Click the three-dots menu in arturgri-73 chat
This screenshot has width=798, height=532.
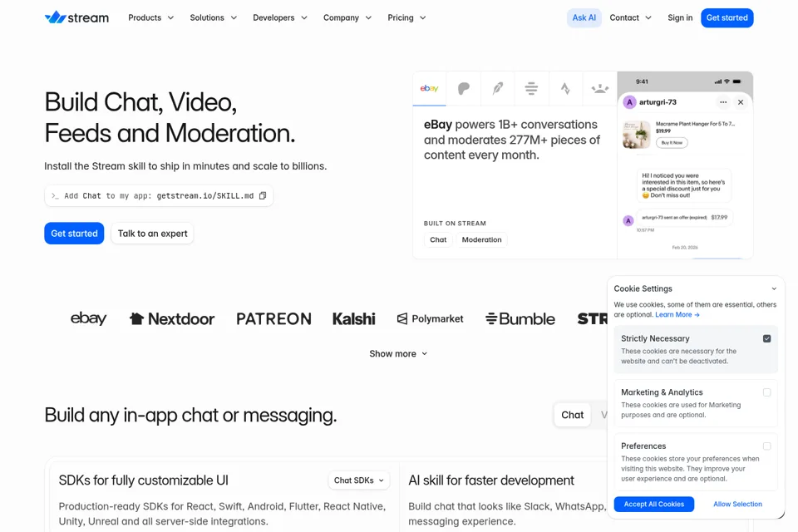(x=723, y=102)
